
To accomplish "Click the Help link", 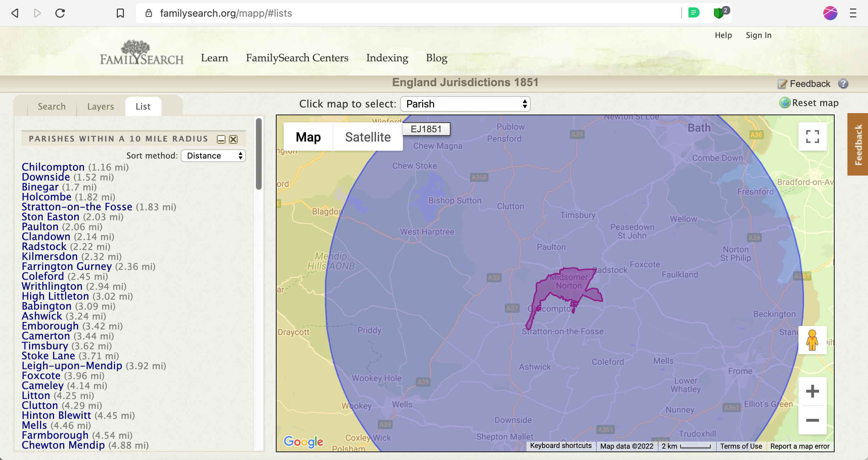I will pos(724,35).
